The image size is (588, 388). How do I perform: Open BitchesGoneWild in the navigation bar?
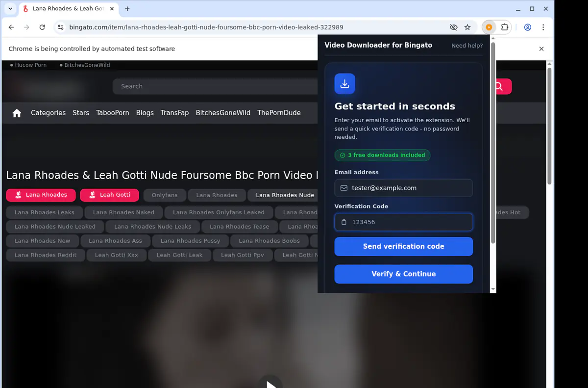(x=223, y=113)
